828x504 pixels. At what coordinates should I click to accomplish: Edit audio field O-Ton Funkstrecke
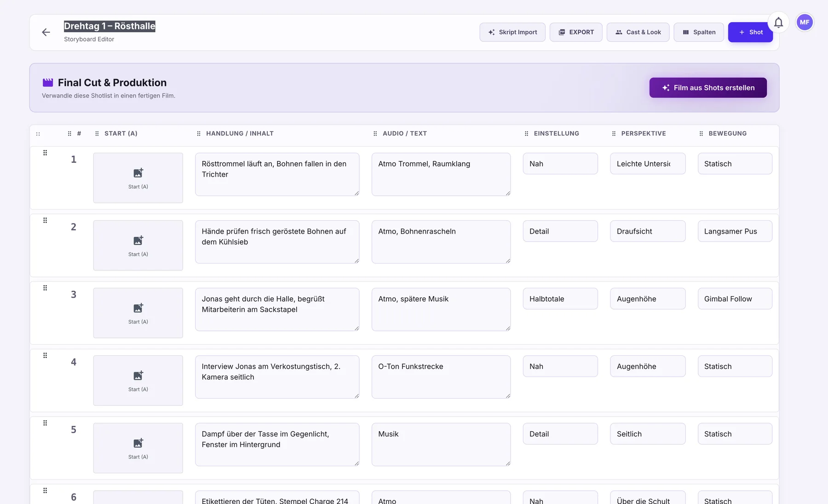tap(441, 377)
